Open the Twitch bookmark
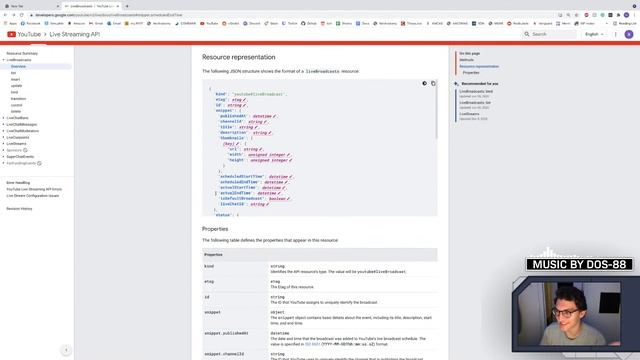The height and width of the screenshot is (360, 640). (x=290, y=24)
